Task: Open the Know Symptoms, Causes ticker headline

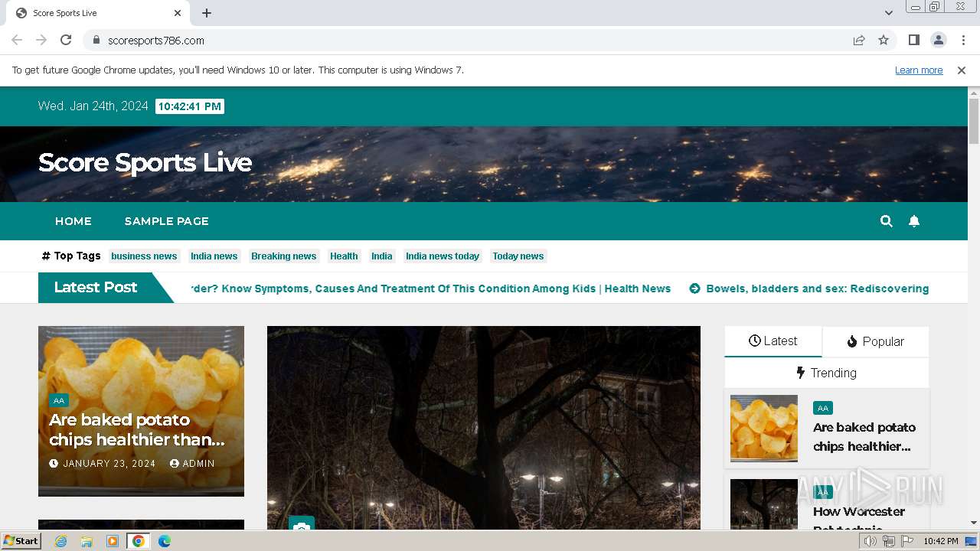Action: click(x=431, y=289)
